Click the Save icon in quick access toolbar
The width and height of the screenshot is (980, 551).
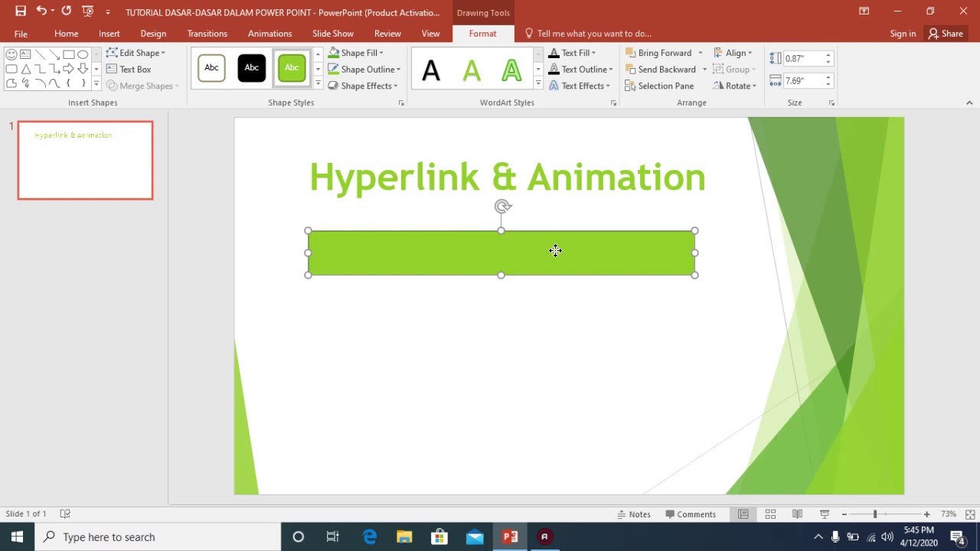click(x=21, y=11)
